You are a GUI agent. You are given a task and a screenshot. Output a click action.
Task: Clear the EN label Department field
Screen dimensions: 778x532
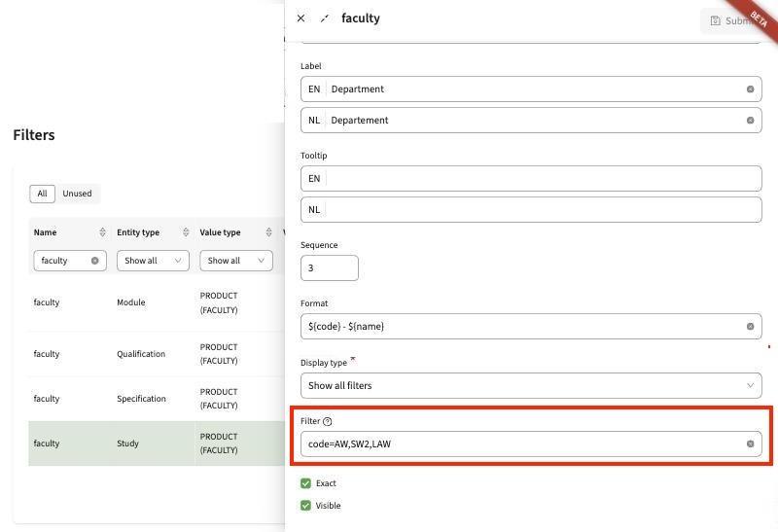coord(750,89)
